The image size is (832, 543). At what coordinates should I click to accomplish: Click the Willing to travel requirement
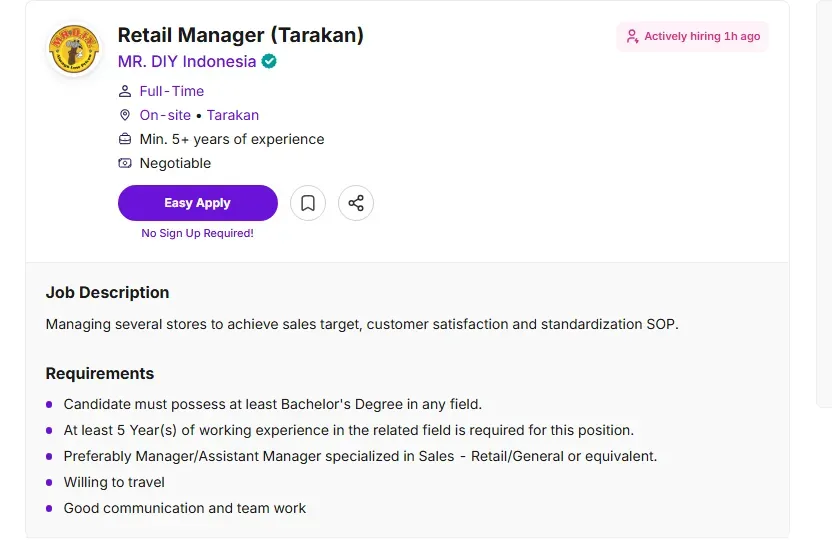tap(114, 482)
